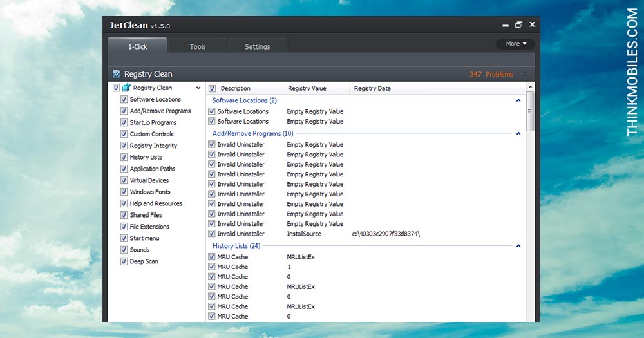
Task: Sort by the Registry Value column header
Action: [307, 88]
